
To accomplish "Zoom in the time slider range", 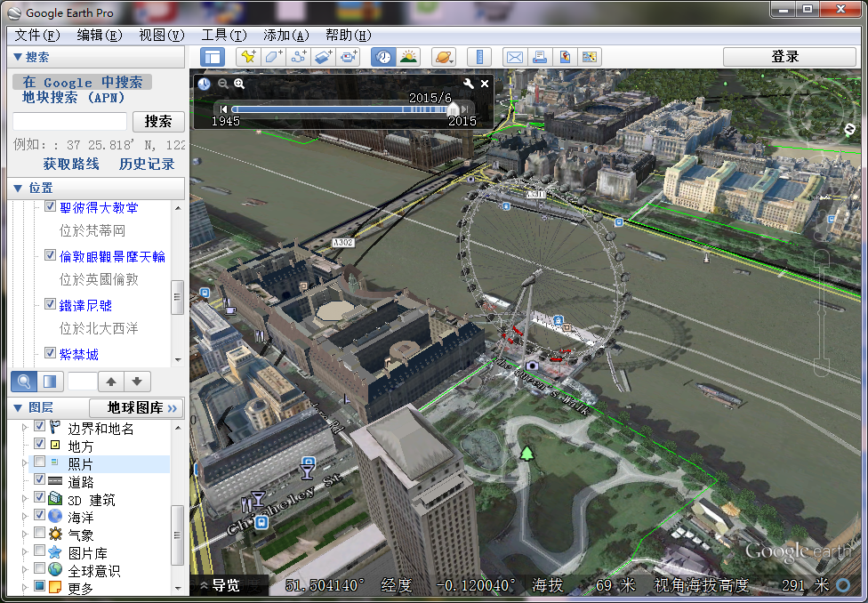I will click(239, 84).
